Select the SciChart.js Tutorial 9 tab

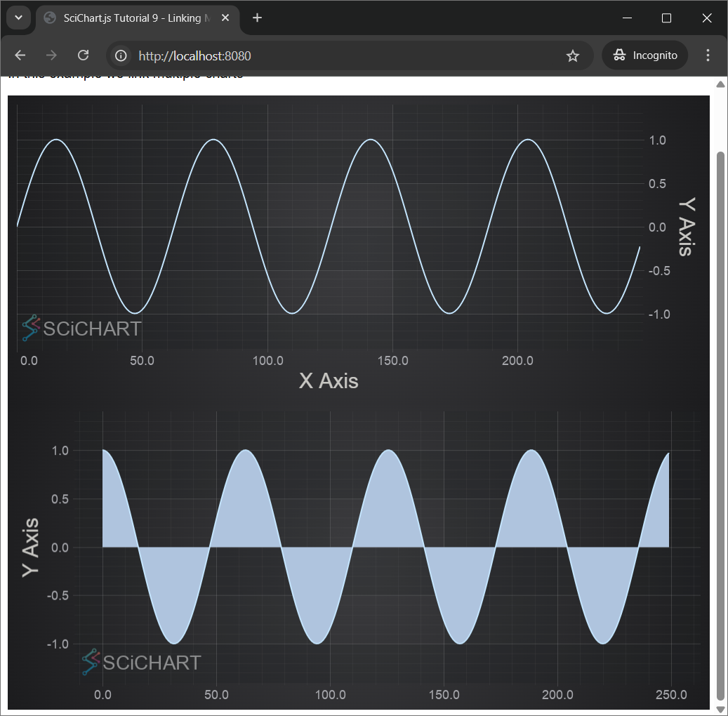coord(133,18)
